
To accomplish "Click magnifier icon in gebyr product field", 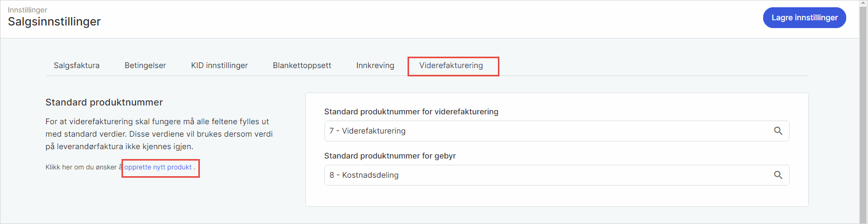I will pyautogui.click(x=778, y=175).
